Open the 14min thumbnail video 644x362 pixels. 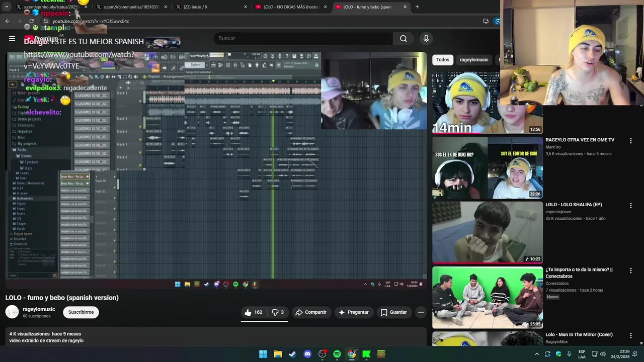(x=487, y=103)
